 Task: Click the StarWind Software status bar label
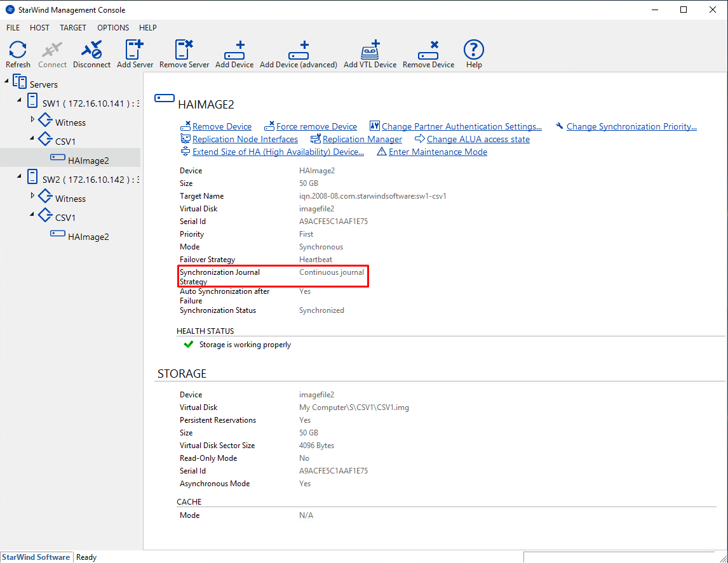coord(36,557)
